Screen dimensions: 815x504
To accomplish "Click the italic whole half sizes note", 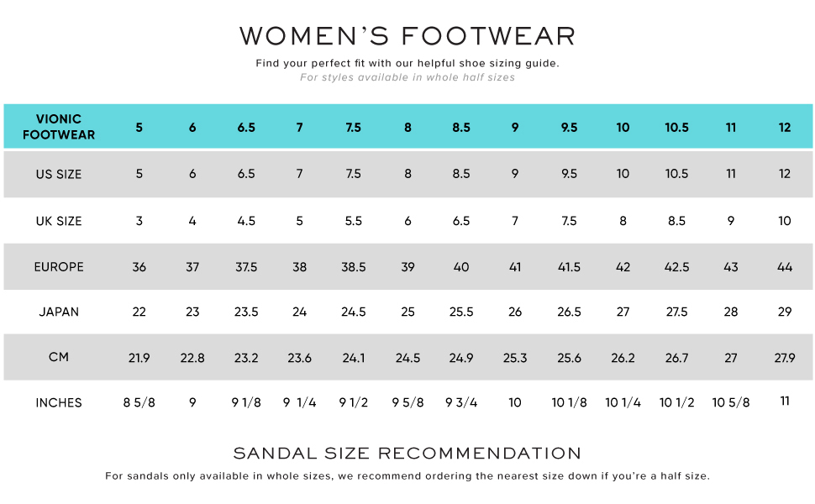I will coord(407,77).
